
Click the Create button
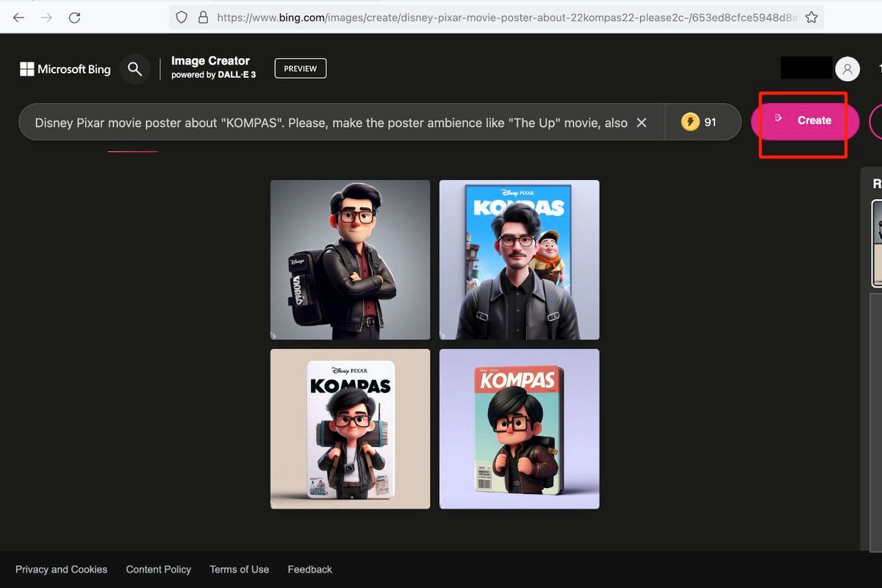click(805, 121)
